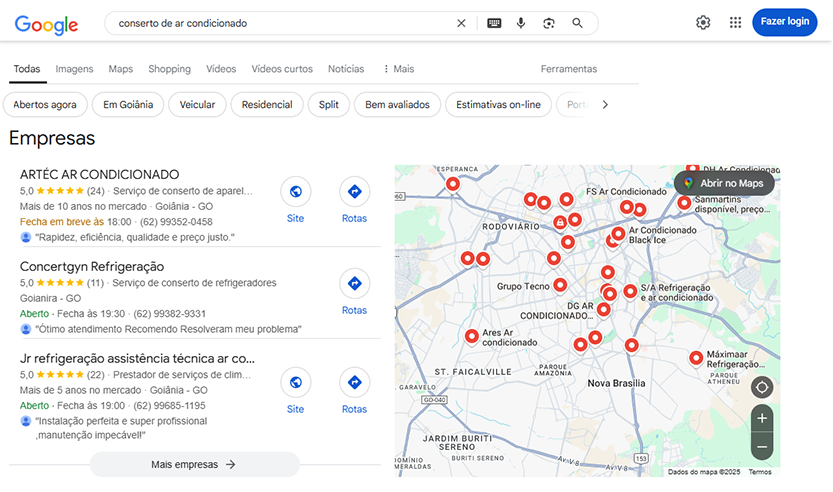Switch to the Vídeos tab
This screenshot has height=492, width=833.
click(221, 69)
